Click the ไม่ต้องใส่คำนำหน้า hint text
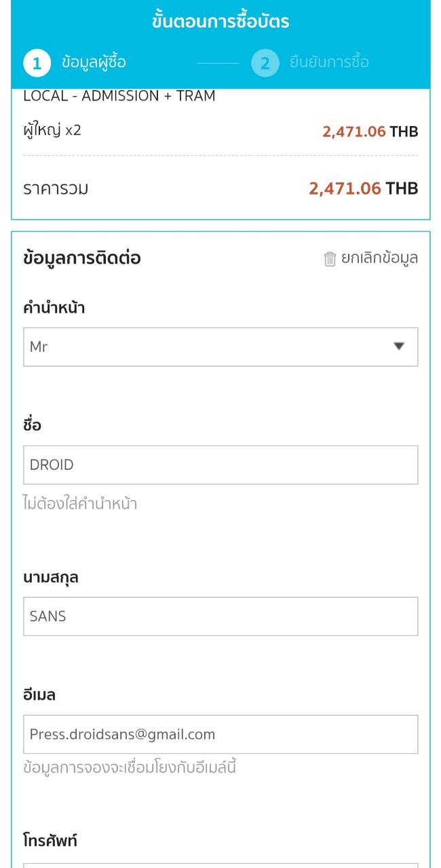Viewport: 441px width, 868px height. coord(80,504)
